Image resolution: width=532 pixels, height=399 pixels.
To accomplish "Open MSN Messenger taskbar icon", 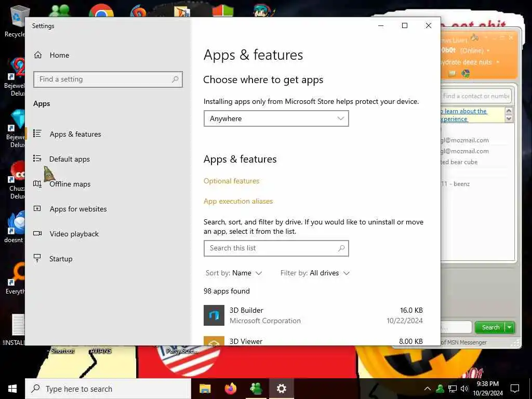I will tap(256, 389).
